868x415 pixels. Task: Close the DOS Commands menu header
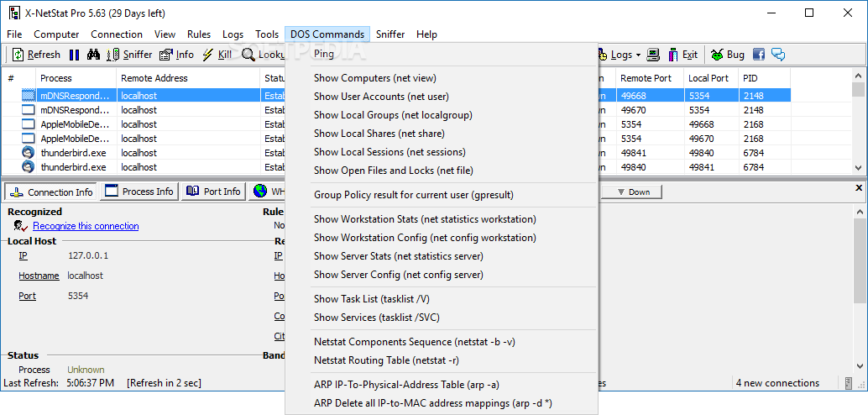click(x=327, y=34)
